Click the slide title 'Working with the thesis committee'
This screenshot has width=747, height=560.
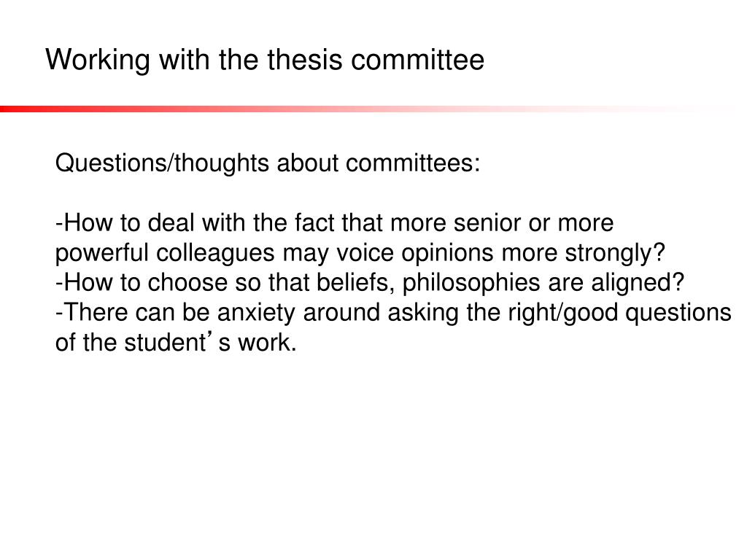pyautogui.click(x=265, y=61)
